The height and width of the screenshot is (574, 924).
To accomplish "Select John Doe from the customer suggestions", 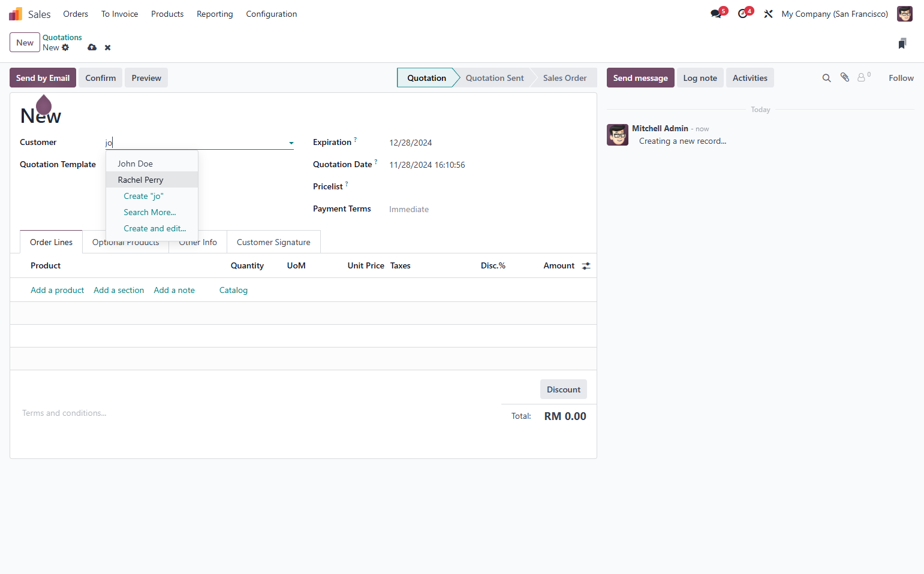I will click(x=152, y=164).
